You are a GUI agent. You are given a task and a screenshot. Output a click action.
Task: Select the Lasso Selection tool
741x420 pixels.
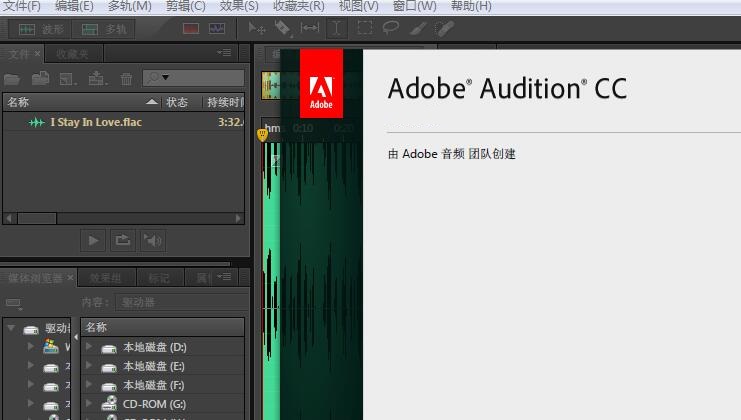click(391, 28)
